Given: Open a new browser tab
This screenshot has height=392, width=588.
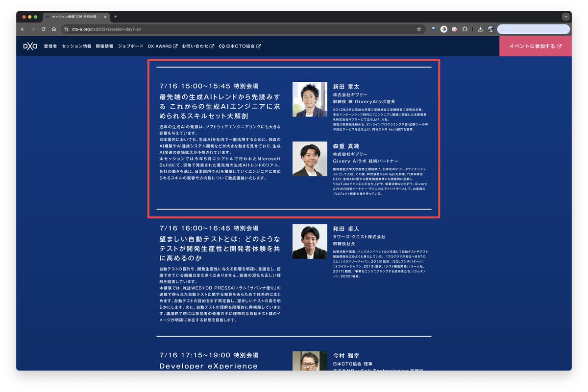Looking at the screenshot, I should coord(116,17).
